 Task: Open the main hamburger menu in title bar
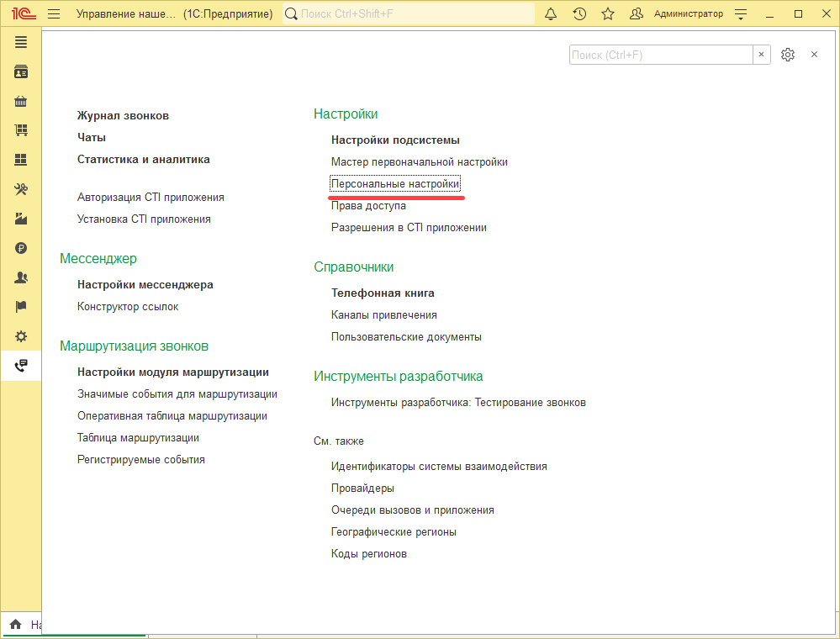click(x=54, y=14)
